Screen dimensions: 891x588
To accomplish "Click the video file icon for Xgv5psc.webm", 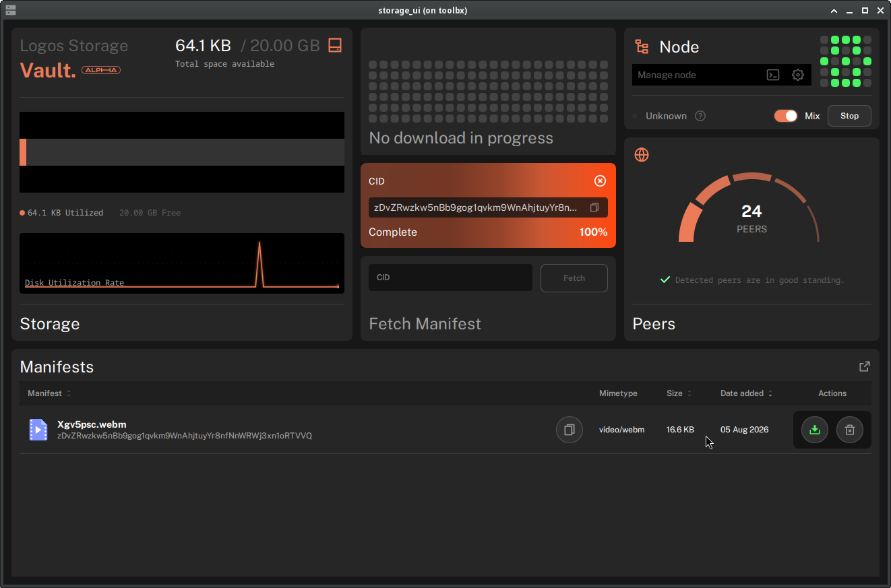I will coord(38,430).
